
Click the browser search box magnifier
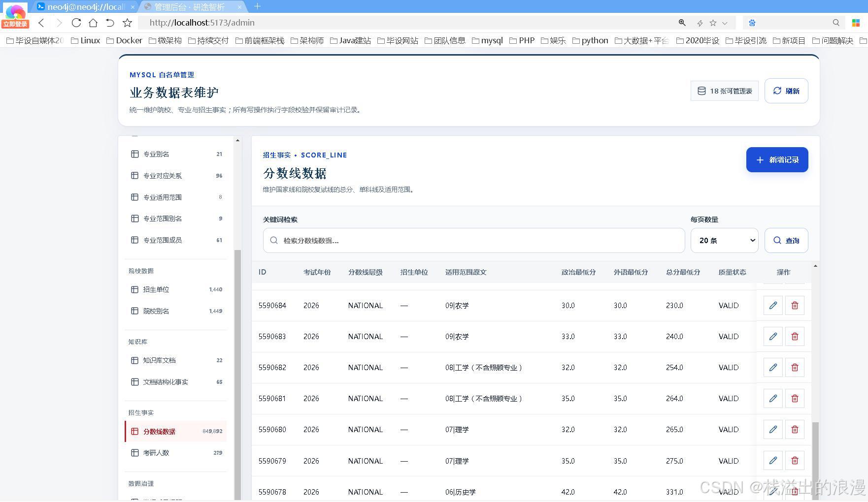tap(836, 23)
